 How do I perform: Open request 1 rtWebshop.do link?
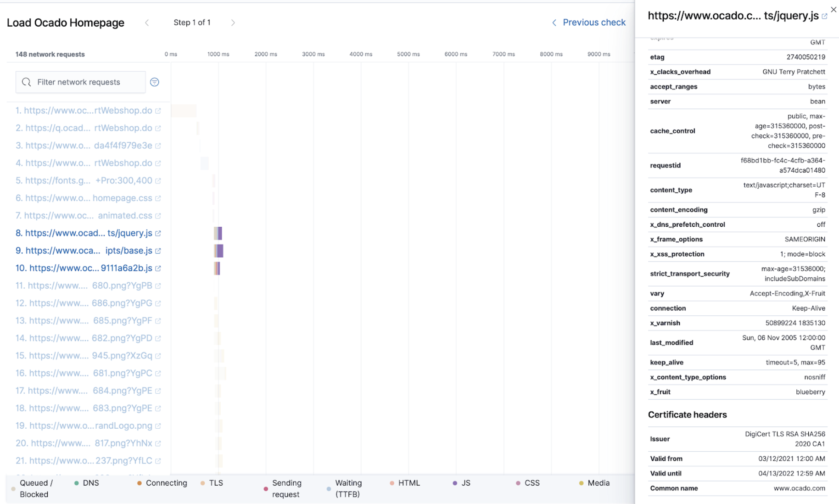click(84, 111)
